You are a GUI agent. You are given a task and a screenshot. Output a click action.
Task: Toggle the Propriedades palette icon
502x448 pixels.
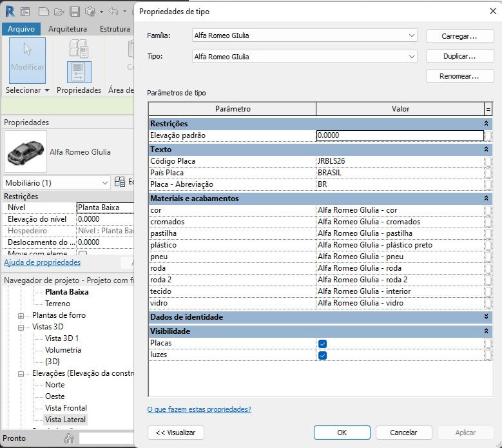click(x=79, y=72)
